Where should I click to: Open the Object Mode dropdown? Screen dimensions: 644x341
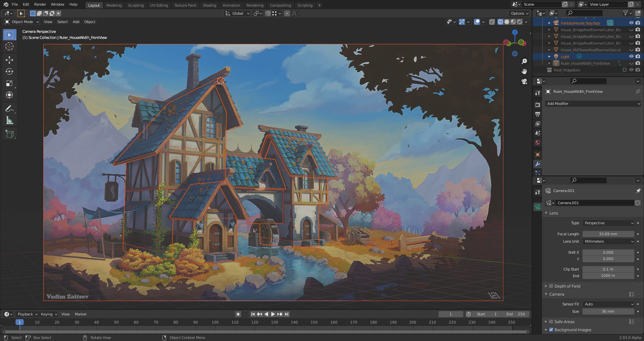22,22
